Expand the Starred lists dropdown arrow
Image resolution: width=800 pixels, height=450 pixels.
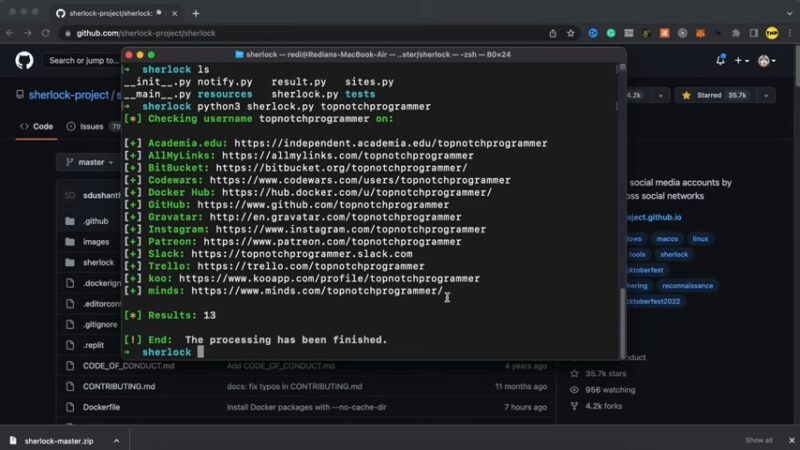766,95
